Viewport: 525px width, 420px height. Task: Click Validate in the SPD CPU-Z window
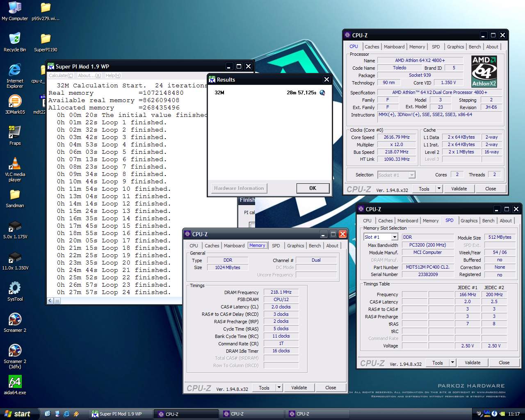472,363
